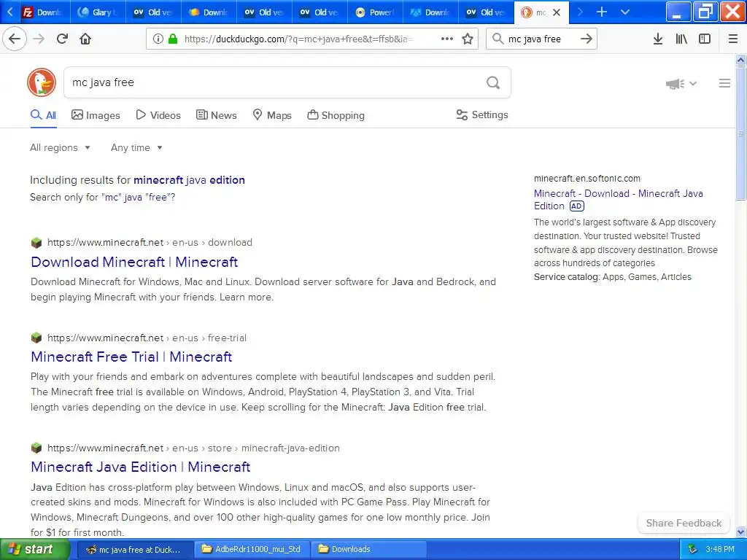Open the browser downloads arrow icon
The image size is (747, 560).
pyautogui.click(x=657, y=39)
